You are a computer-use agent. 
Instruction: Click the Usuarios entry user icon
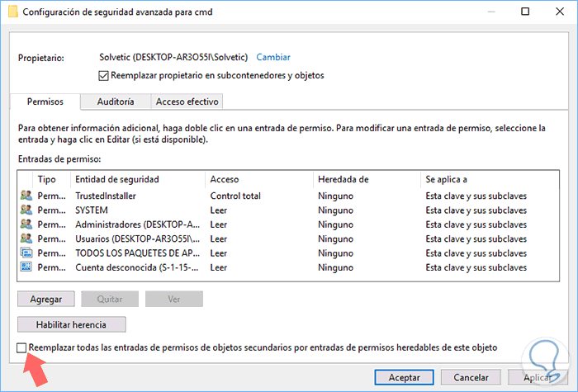26,239
